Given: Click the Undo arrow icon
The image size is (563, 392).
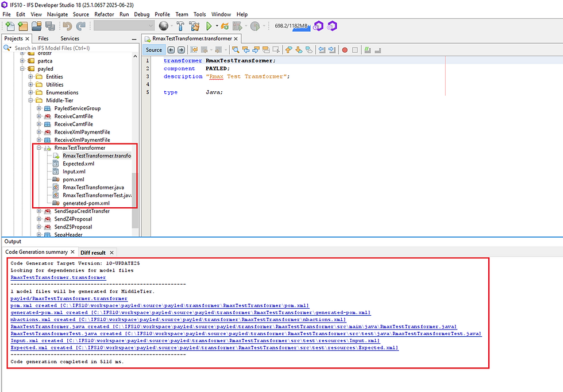Looking at the screenshot, I should (67, 26).
